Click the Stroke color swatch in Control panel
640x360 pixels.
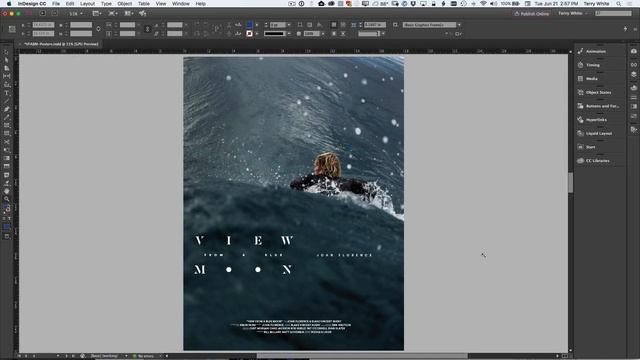point(249,33)
